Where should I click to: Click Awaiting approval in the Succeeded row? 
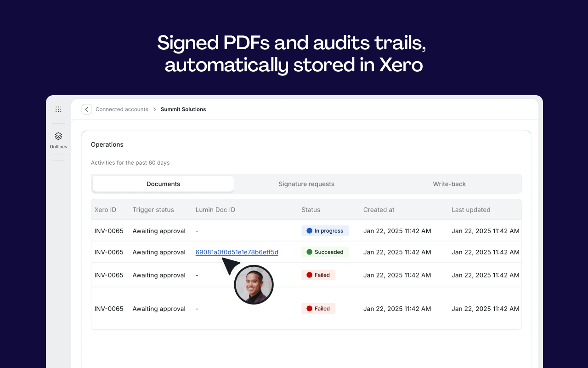tap(159, 252)
